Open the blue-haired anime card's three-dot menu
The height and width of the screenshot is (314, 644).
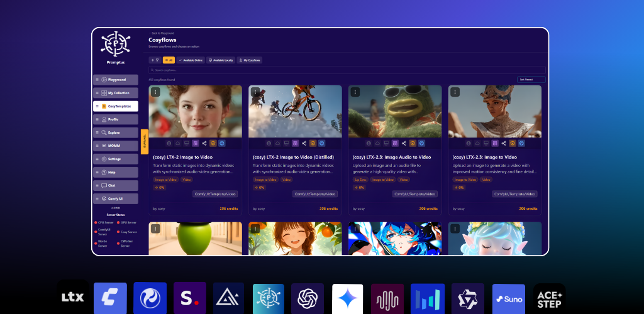355,229
